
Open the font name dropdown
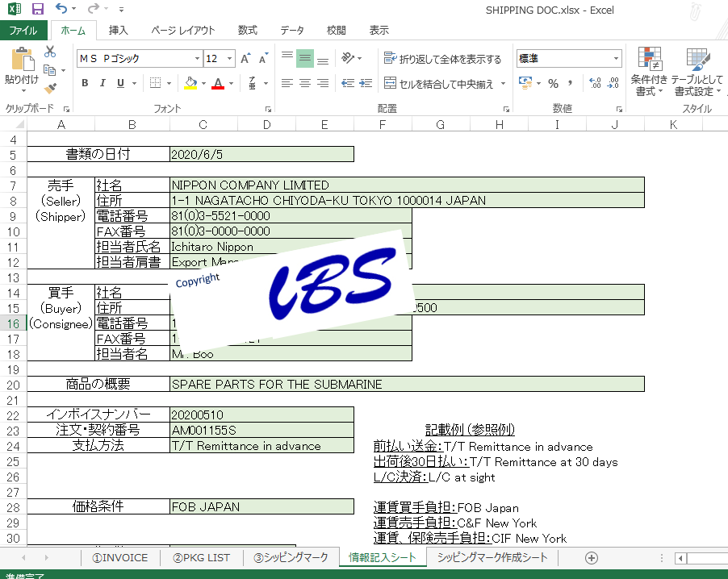tap(197, 58)
